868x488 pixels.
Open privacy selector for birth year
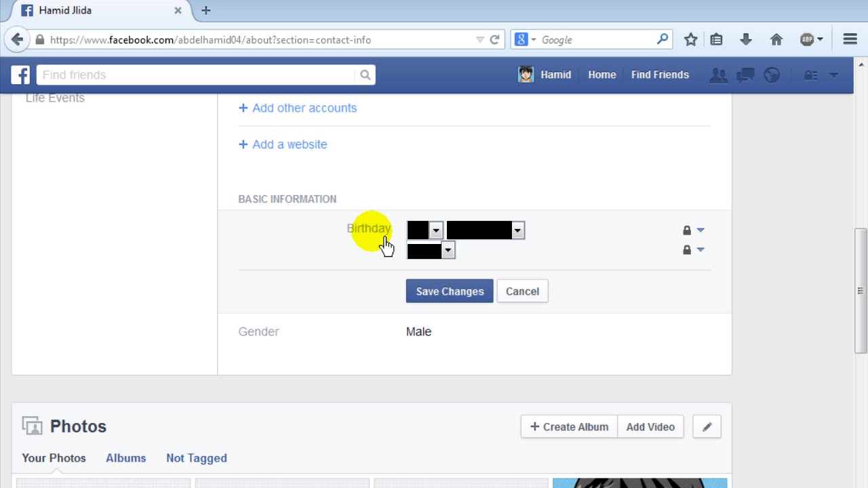click(693, 250)
